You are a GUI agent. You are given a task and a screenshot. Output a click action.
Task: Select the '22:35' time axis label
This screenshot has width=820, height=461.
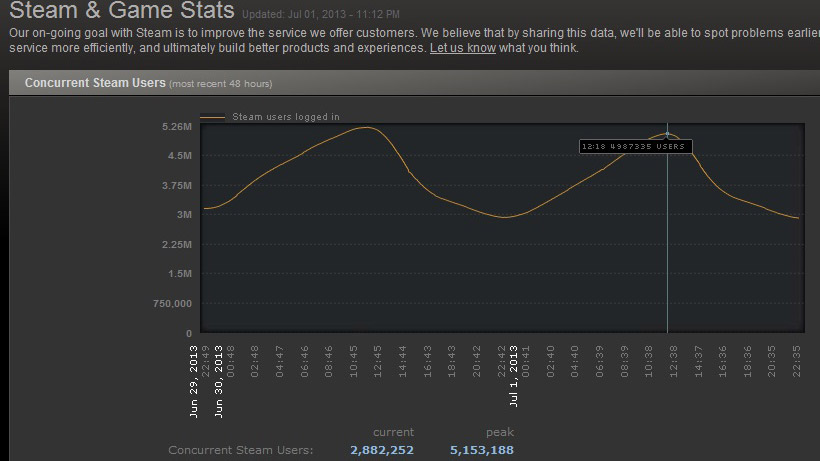796,361
